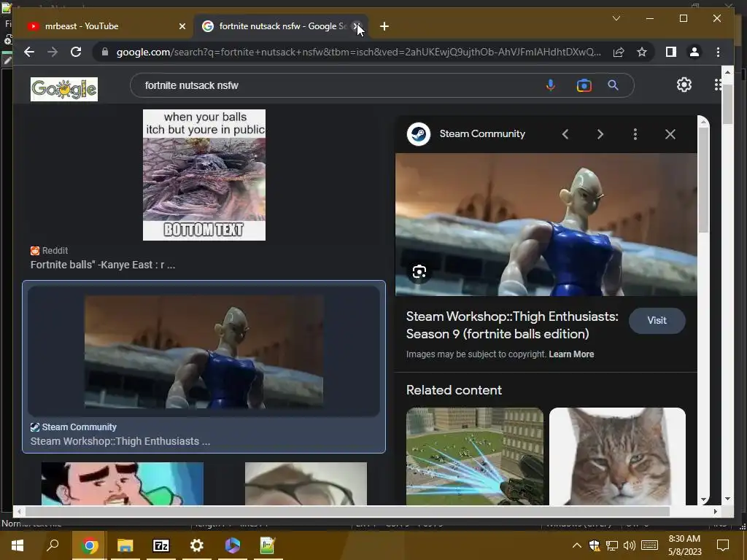
Task: Show next image in preview panel
Action: point(600,134)
